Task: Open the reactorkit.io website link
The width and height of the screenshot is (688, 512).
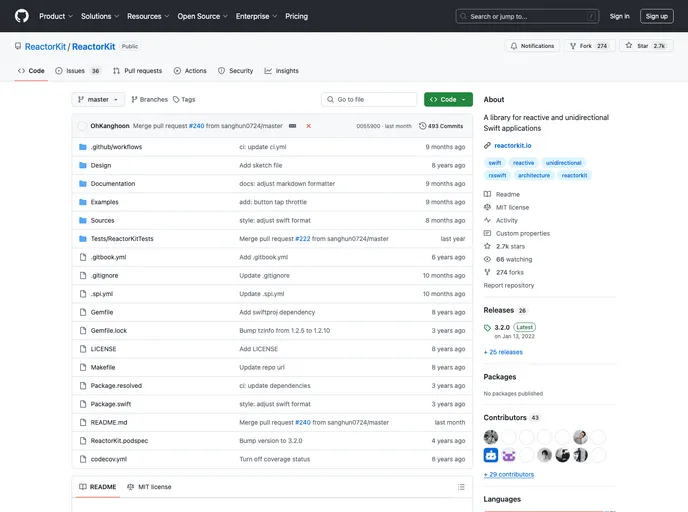Action: pyautogui.click(x=512, y=146)
